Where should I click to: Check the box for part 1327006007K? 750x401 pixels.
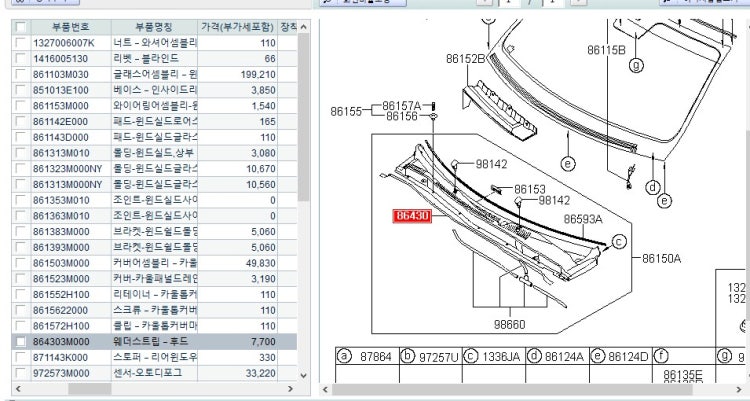[x=19, y=44]
